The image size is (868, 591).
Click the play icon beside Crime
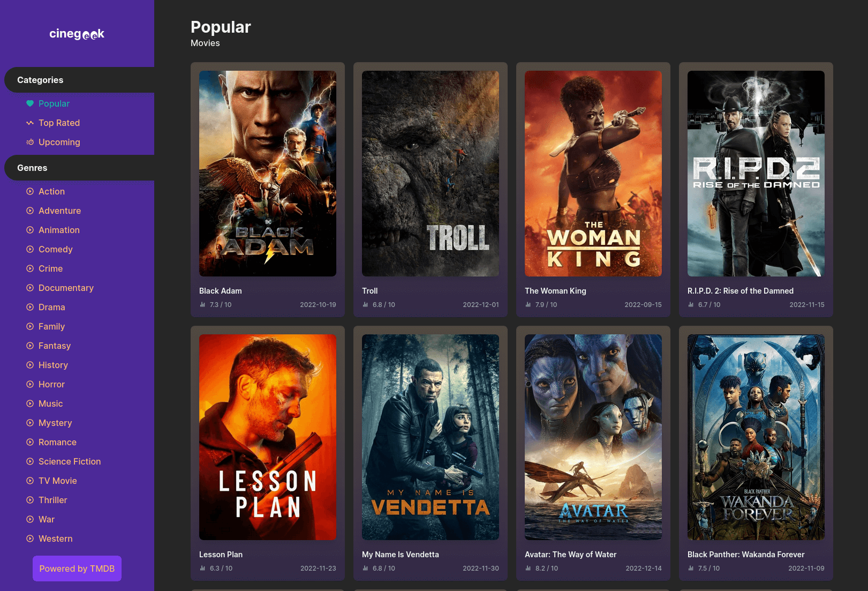tap(30, 268)
